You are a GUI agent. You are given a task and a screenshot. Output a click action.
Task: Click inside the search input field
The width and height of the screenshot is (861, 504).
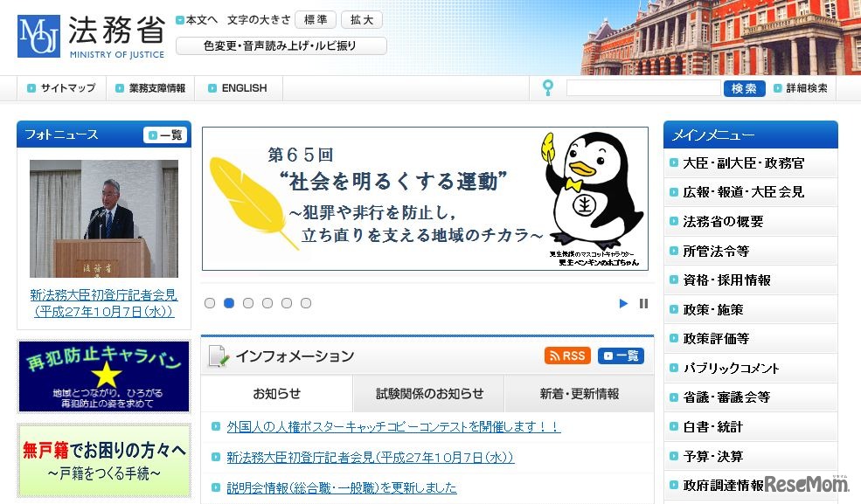(644, 88)
